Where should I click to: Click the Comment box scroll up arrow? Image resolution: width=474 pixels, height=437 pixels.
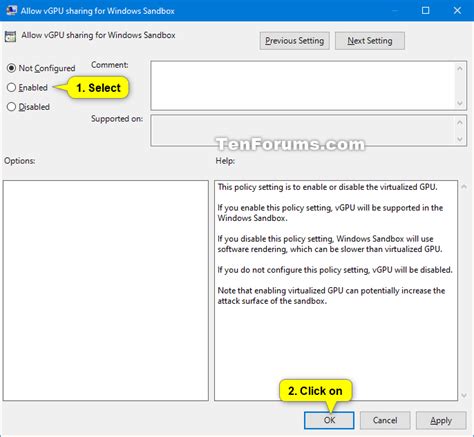click(460, 68)
